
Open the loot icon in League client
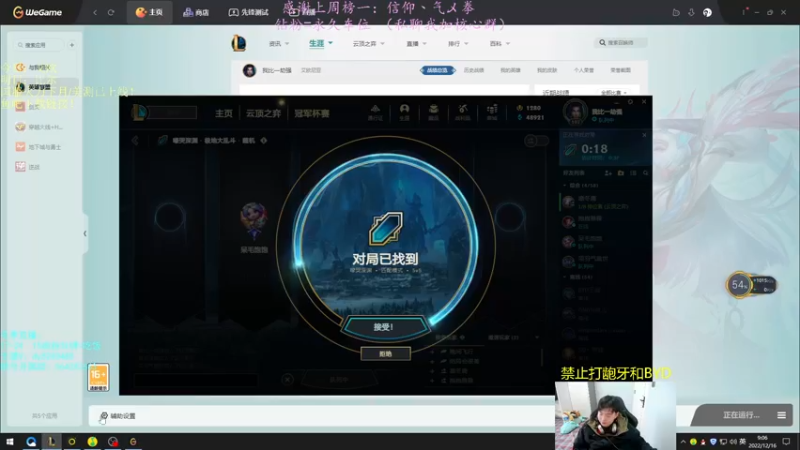pos(462,112)
